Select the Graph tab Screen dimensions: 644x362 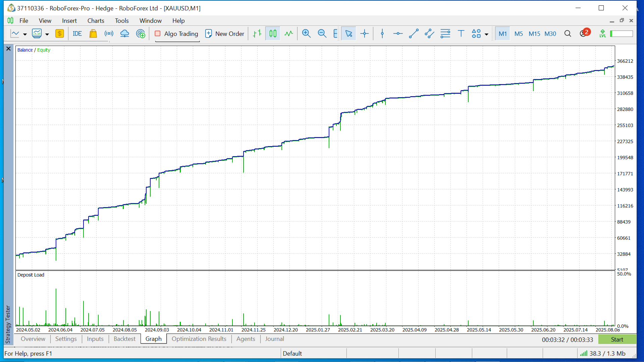[x=154, y=339]
